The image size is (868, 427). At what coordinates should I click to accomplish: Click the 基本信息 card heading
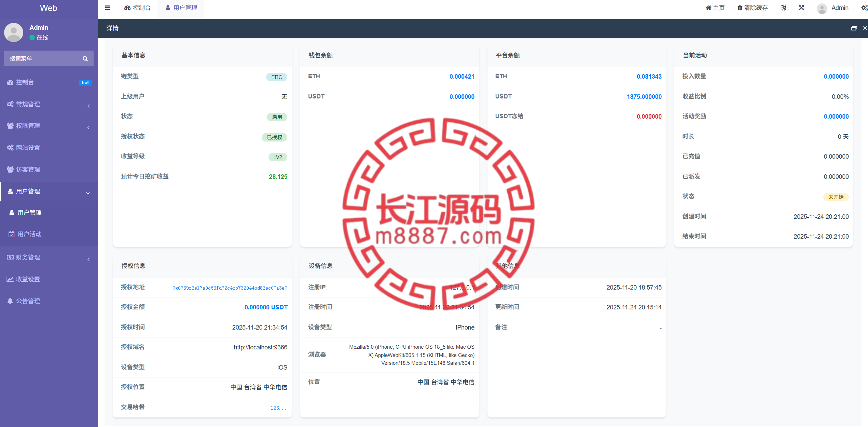(x=134, y=55)
